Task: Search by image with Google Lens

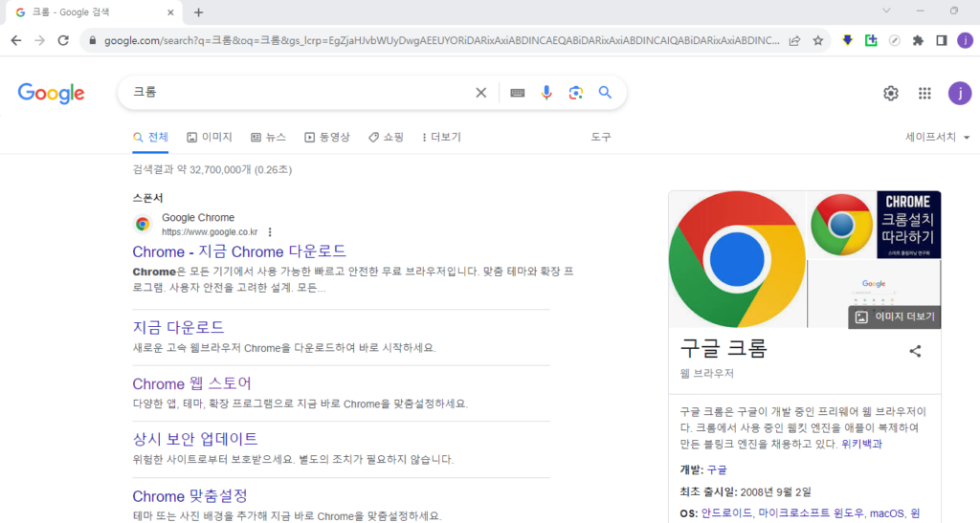Action: click(575, 93)
